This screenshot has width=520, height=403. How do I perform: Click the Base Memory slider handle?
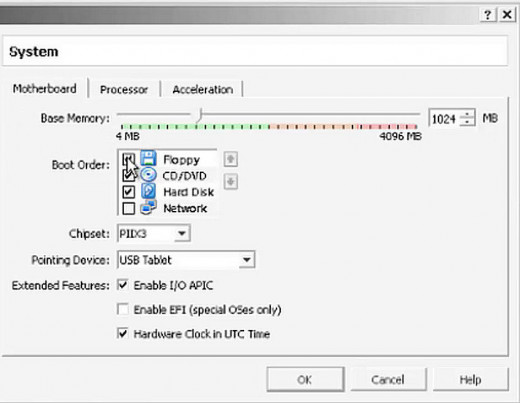(199, 115)
